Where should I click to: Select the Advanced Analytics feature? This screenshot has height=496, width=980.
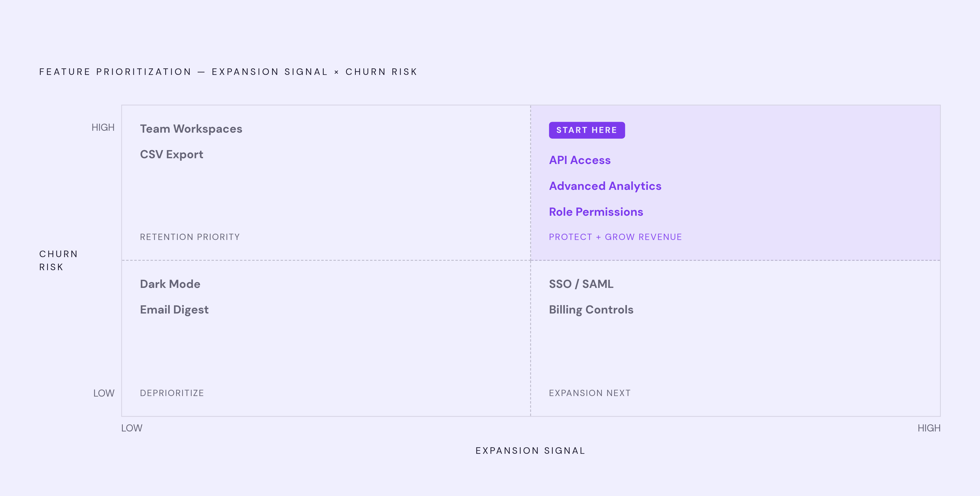click(605, 186)
